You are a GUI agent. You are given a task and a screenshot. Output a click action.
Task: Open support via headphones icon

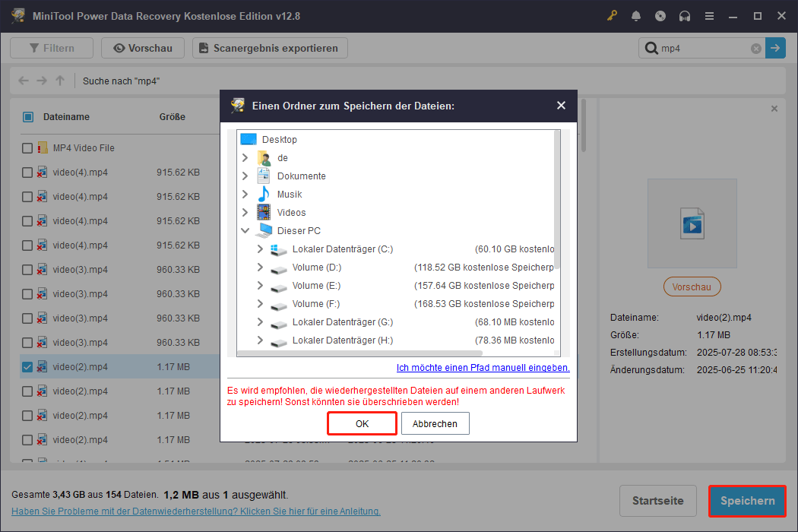tap(685, 16)
